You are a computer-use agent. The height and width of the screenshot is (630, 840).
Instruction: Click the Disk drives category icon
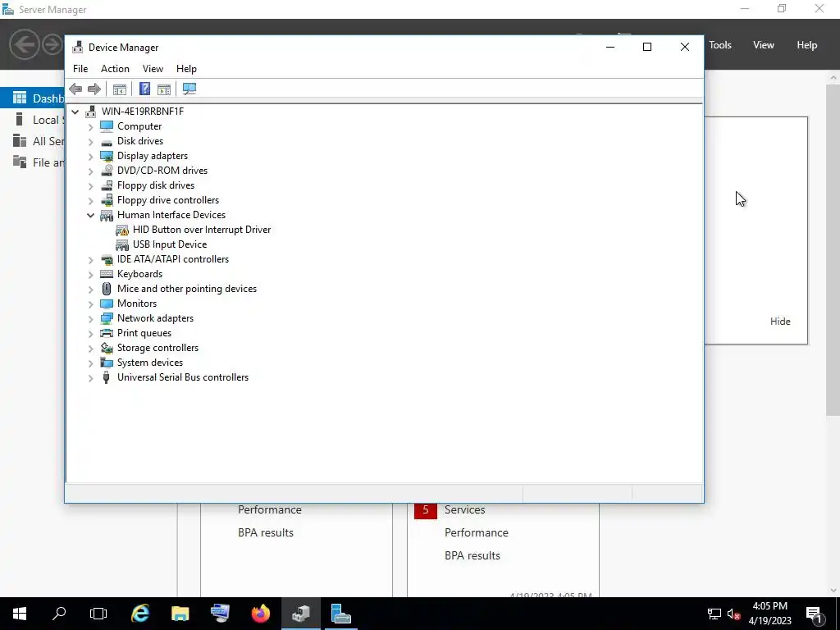[107, 141]
